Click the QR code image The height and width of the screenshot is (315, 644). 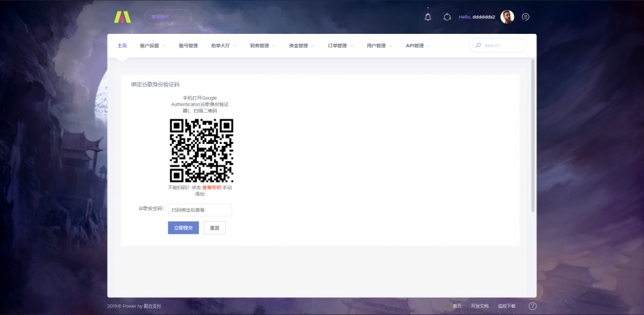[201, 150]
